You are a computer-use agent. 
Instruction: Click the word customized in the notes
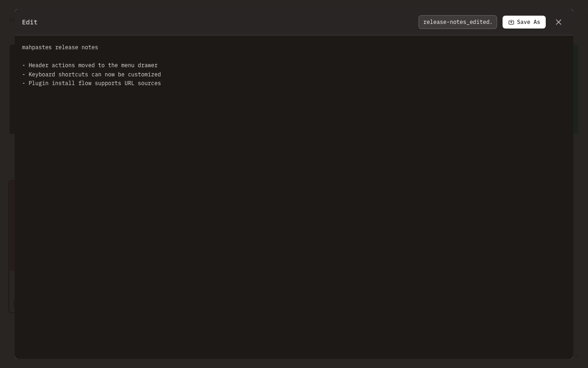(x=145, y=75)
